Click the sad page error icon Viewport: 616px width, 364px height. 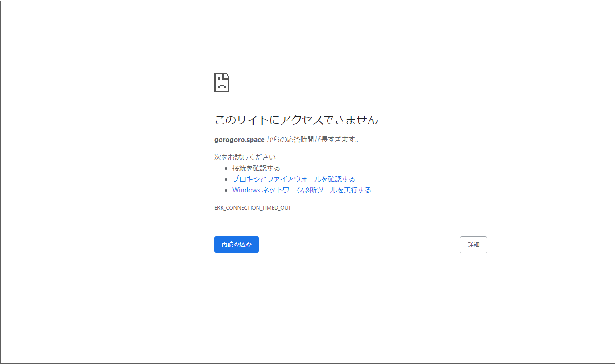pos(222,82)
